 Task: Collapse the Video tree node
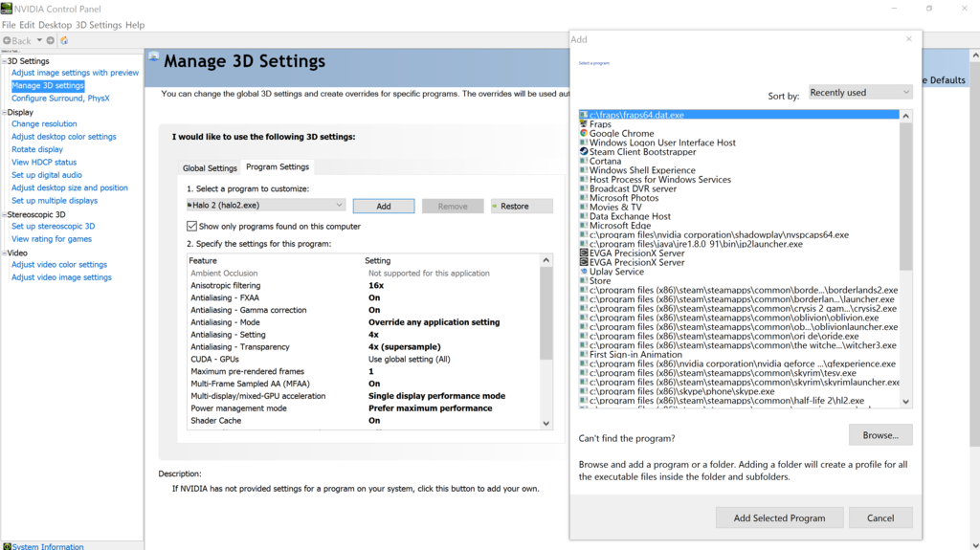click(4, 253)
